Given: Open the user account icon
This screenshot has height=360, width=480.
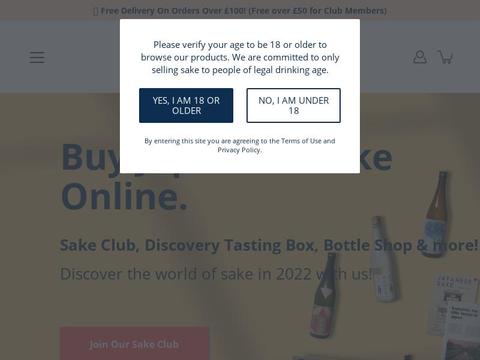Looking at the screenshot, I should (x=420, y=57).
